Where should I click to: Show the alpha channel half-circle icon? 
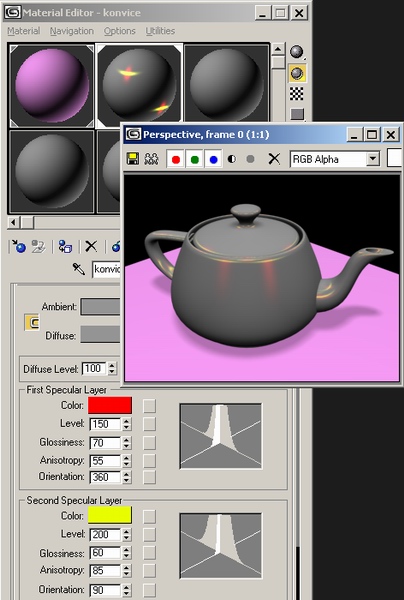(232, 159)
